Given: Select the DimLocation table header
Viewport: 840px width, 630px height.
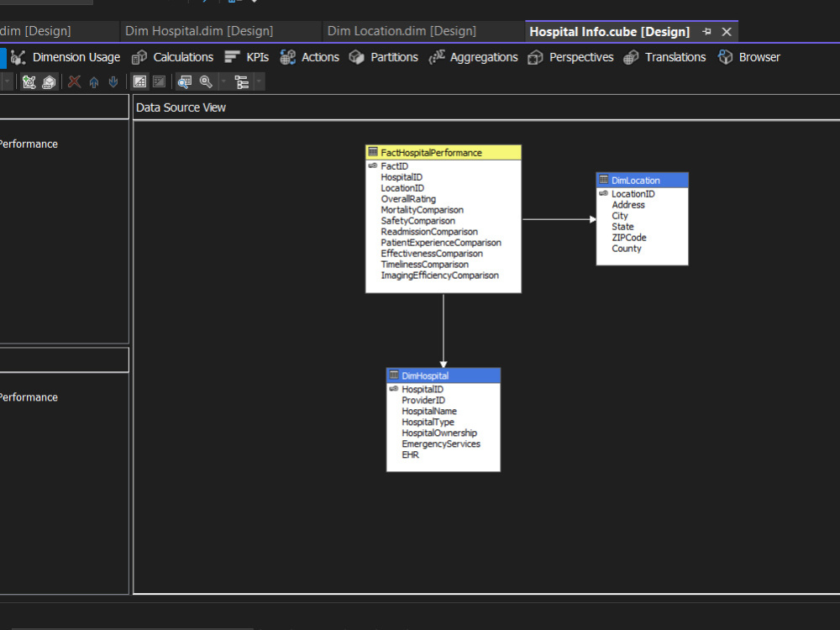Looking at the screenshot, I should point(642,181).
